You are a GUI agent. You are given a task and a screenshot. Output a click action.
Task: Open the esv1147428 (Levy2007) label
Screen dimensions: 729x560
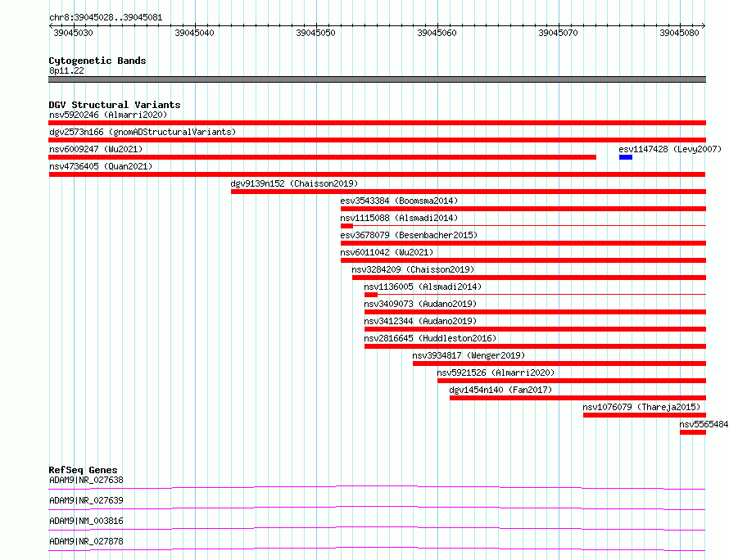(670, 149)
